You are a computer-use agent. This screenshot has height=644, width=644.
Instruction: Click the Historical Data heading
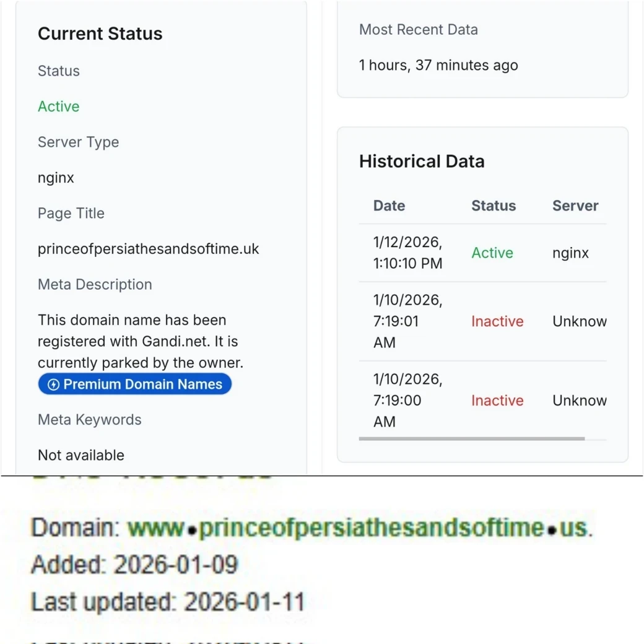coord(422,161)
